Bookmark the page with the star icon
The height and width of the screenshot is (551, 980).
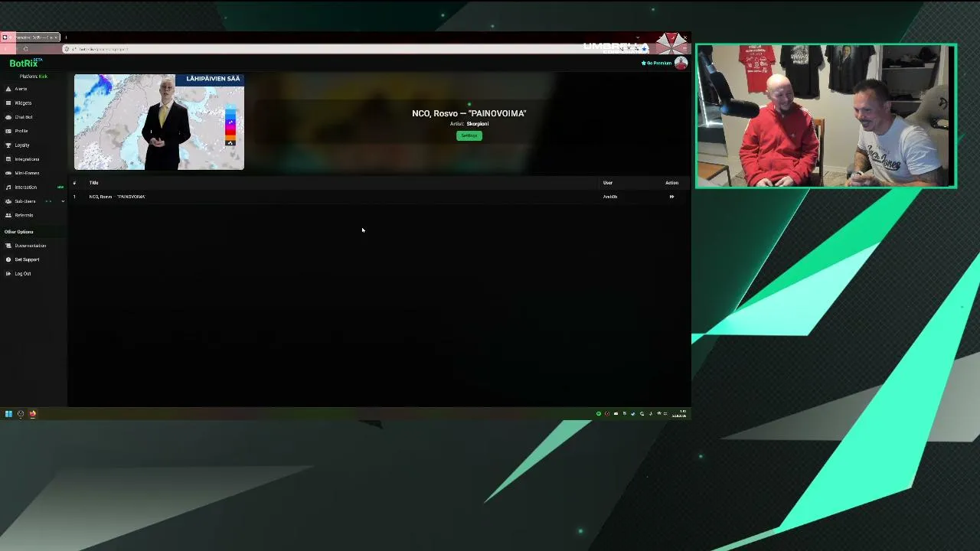644,49
